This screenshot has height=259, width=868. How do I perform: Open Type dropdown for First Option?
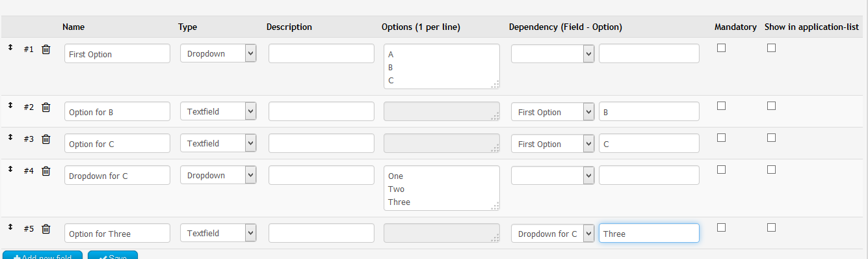click(x=218, y=53)
